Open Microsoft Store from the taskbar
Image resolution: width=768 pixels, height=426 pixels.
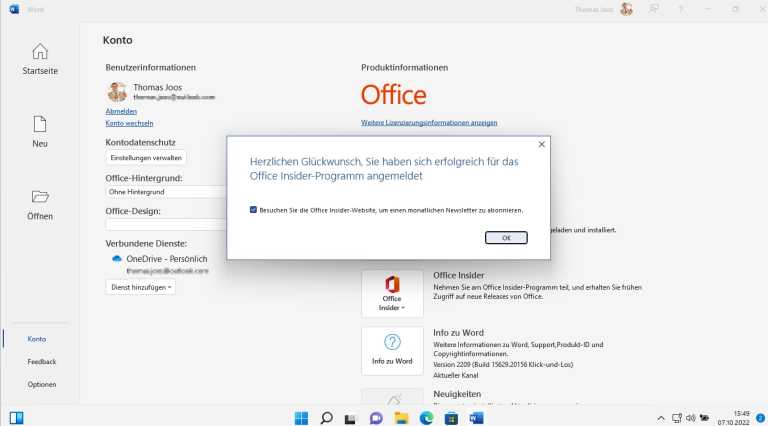click(x=451, y=418)
